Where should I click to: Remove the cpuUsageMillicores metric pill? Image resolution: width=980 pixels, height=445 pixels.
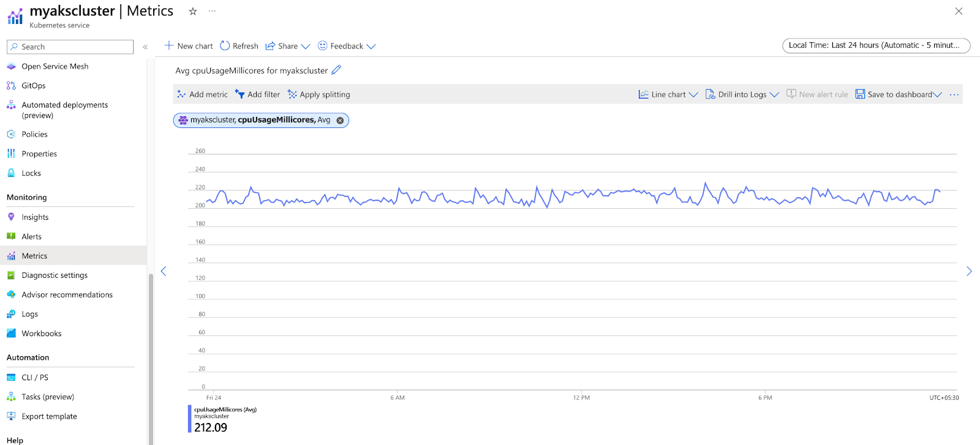340,121
